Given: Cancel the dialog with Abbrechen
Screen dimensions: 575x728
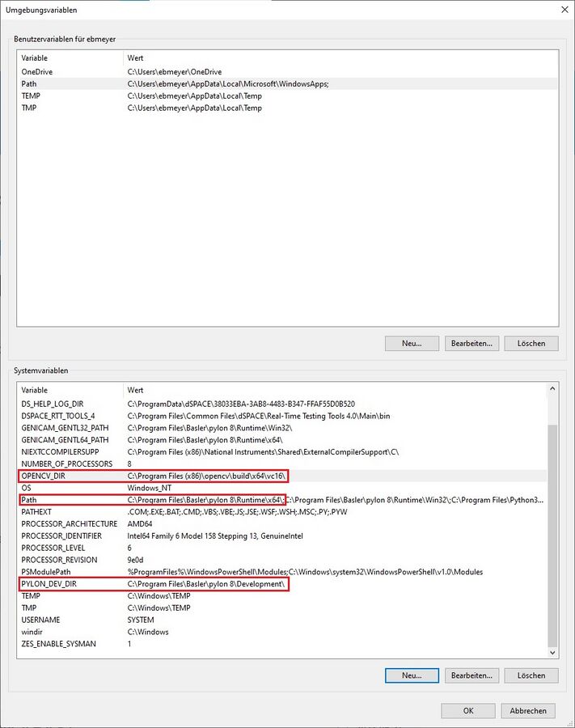Looking at the screenshot, I should point(528,710).
